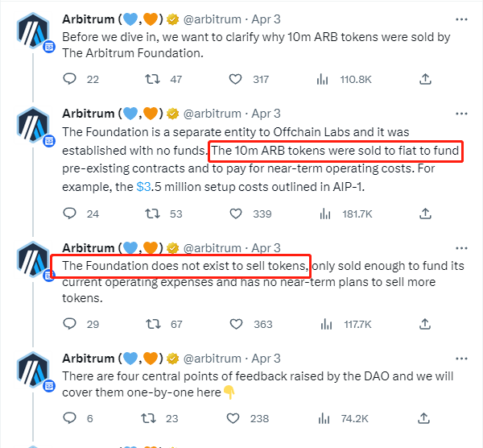Like the tweet with 317 likes
Image resolution: width=483 pixels, height=448 pixels.
pos(235,79)
